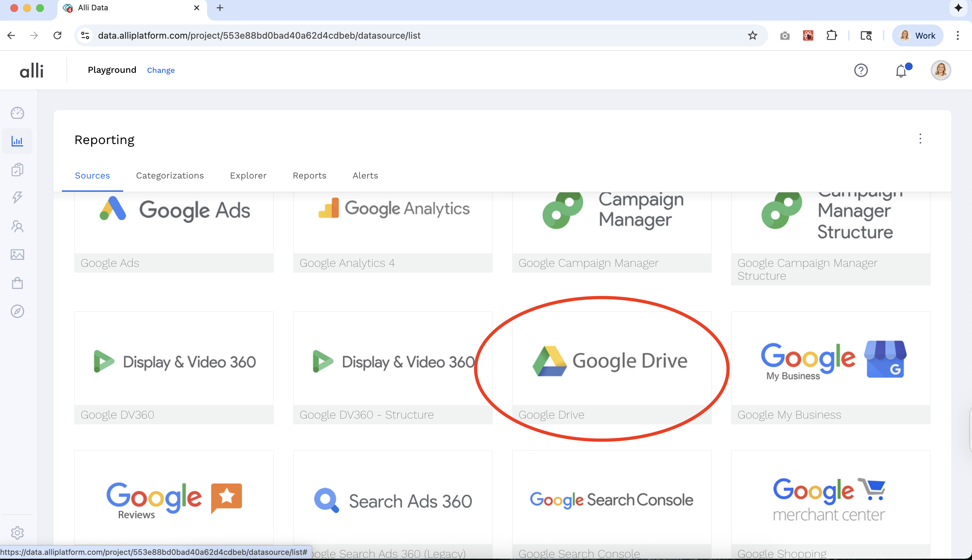Click the Change project link
This screenshot has height=560, width=972.
pyautogui.click(x=161, y=70)
